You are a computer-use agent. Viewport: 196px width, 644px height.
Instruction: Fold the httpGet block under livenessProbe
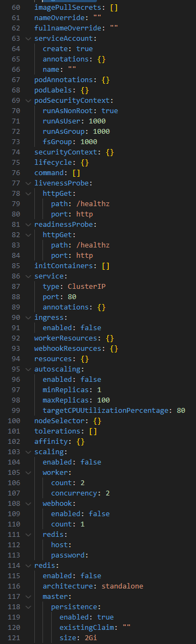point(28,194)
